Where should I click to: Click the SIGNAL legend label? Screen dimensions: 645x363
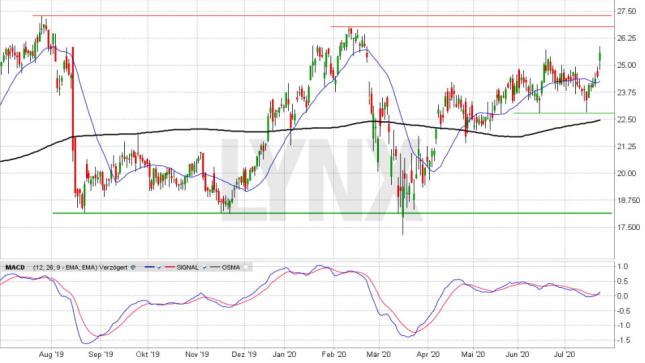click(x=188, y=268)
